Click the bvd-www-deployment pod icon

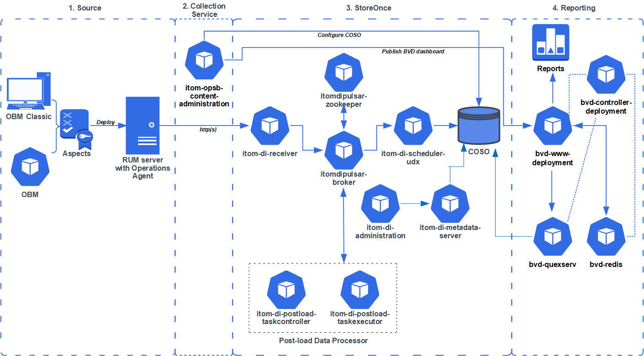pos(553,126)
